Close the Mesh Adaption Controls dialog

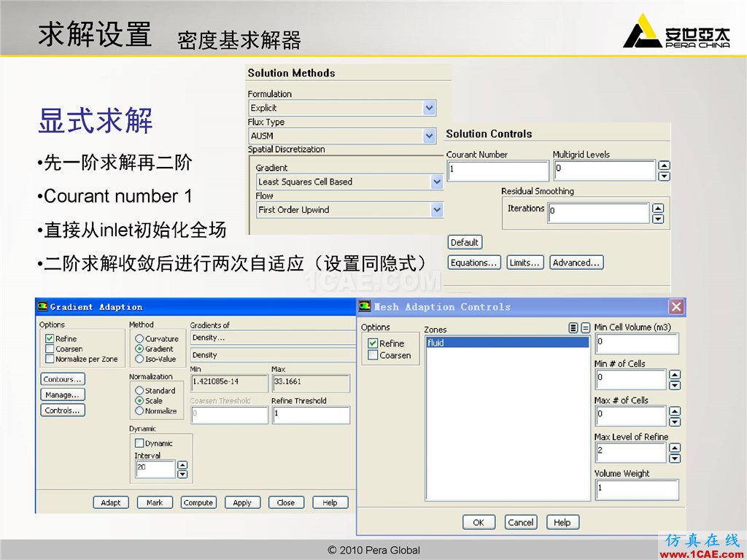676,307
